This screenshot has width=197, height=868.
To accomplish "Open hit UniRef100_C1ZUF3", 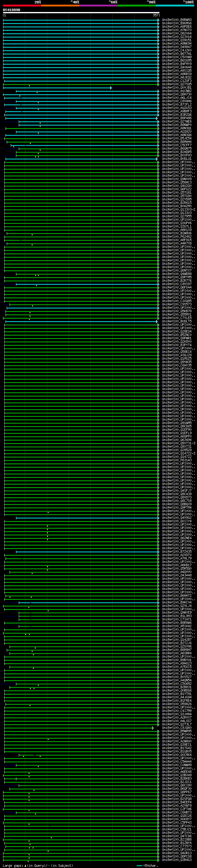I will [x=177, y=81].
